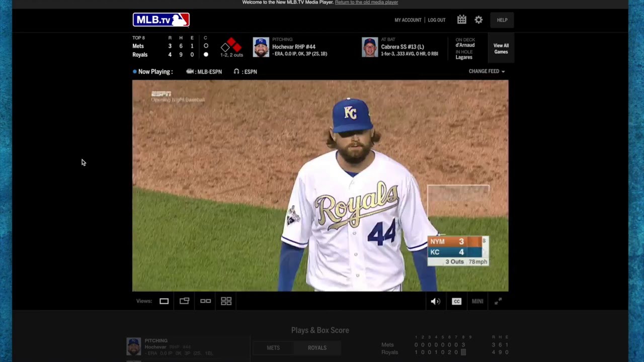
Task: Open the settings gear icon
Action: (x=478, y=20)
